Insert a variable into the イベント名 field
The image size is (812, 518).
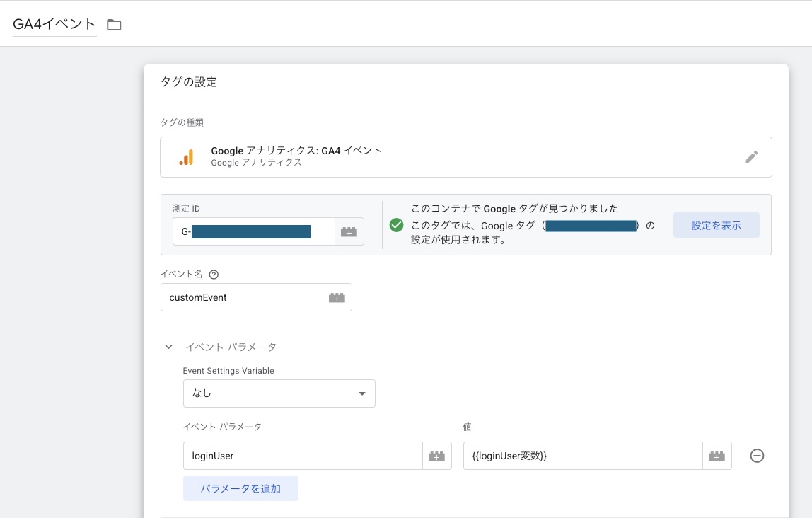(337, 297)
